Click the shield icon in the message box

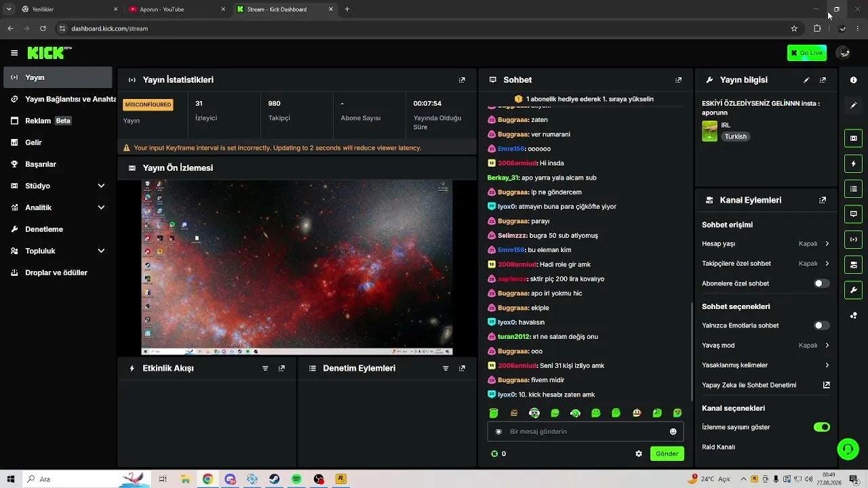click(x=498, y=432)
